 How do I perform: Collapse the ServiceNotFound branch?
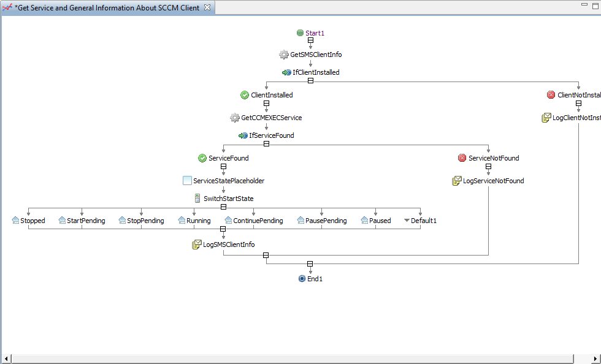(x=488, y=167)
